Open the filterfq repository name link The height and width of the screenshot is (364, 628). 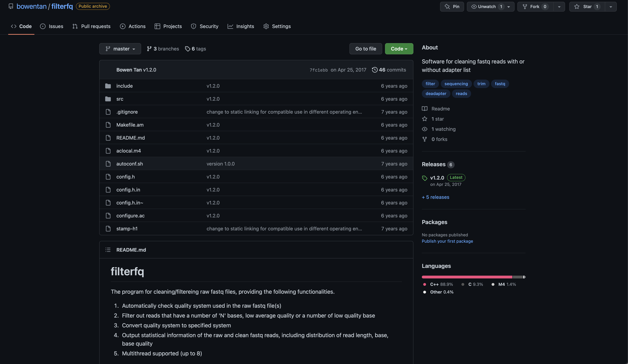[62, 6]
